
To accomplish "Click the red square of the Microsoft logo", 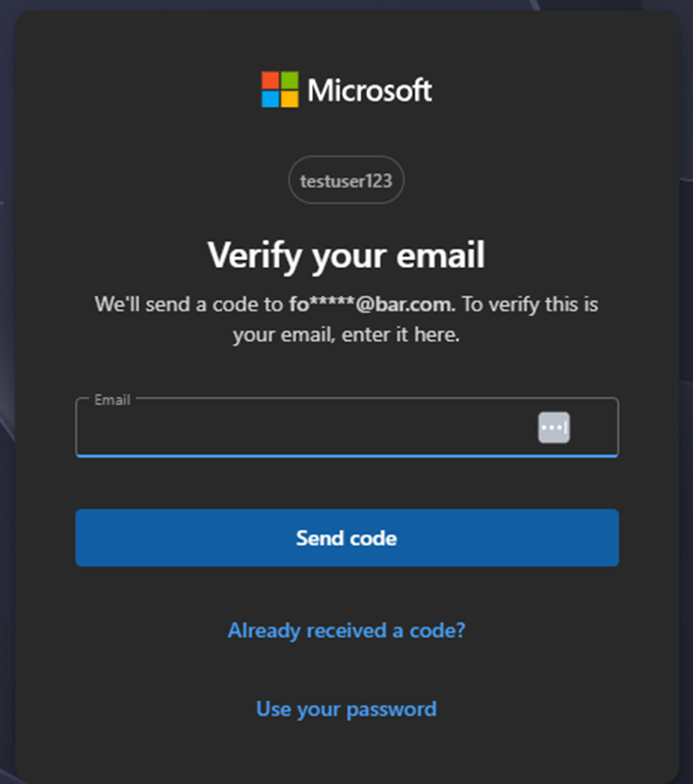I will (271, 80).
